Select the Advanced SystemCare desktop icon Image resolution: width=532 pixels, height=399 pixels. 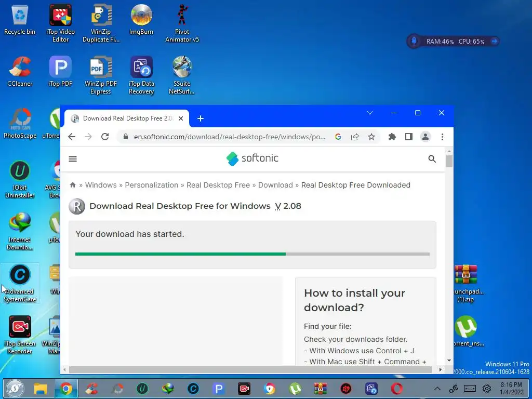point(20,283)
